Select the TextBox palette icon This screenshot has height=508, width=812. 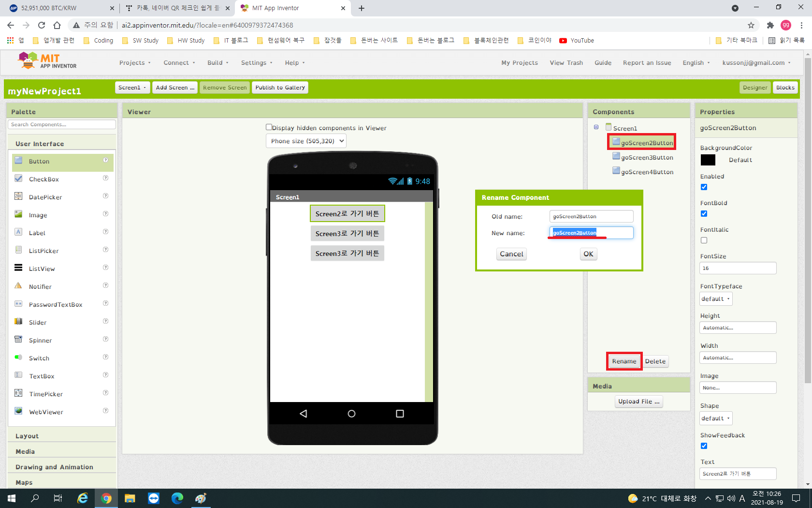[x=18, y=375]
